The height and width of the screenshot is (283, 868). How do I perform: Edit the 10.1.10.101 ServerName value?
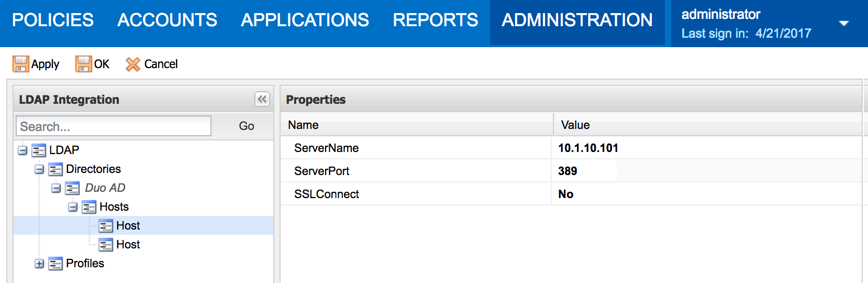point(588,148)
